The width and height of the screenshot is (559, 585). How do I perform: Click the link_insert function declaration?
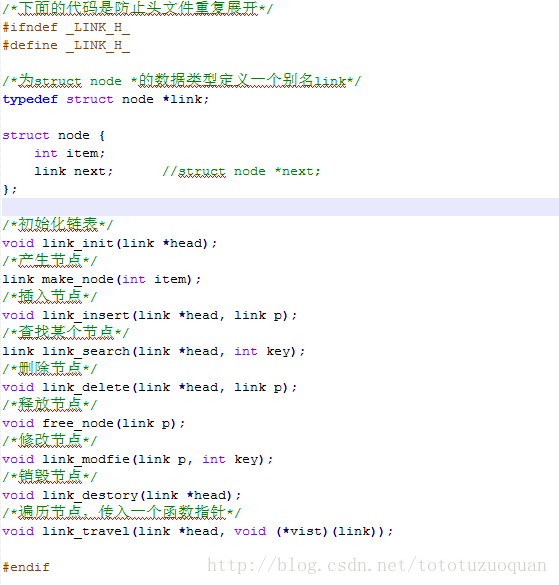coord(150,316)
